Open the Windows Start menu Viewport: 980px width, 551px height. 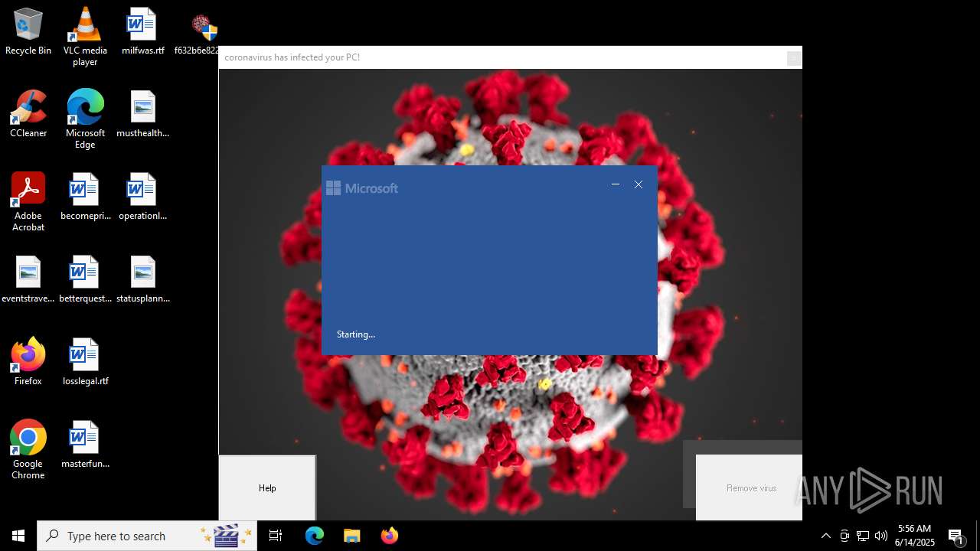18,536
